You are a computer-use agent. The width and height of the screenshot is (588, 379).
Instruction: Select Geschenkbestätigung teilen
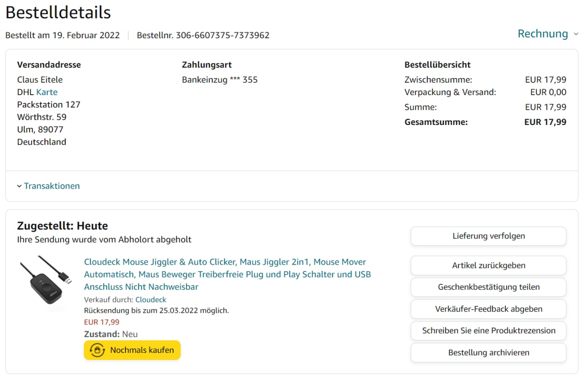(x=488, y=287)
